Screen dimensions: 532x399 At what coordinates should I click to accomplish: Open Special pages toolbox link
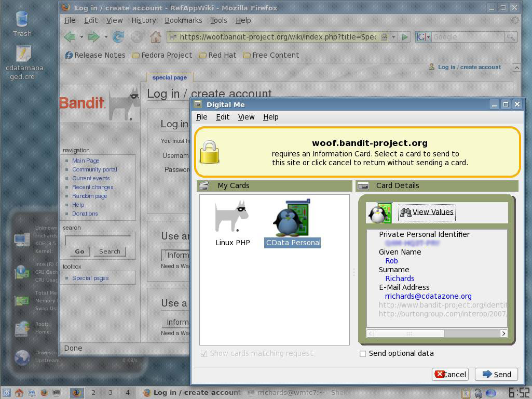point(90,278)
